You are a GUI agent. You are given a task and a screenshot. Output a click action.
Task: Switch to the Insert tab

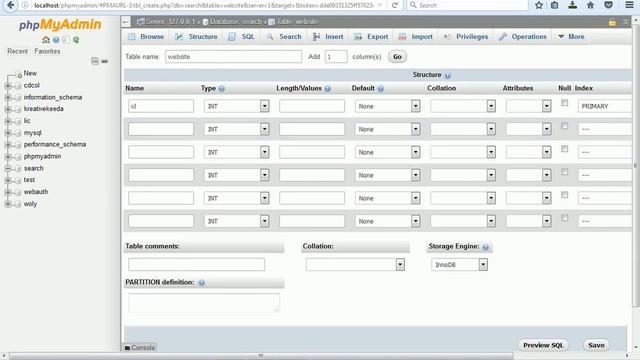pos(328,37)
